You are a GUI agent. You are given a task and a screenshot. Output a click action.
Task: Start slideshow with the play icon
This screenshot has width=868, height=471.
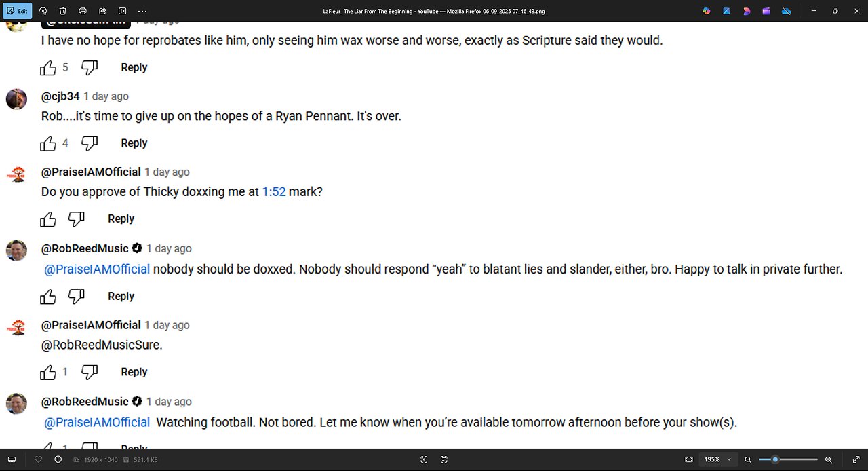pyautogui.click(x=122, y=11)
